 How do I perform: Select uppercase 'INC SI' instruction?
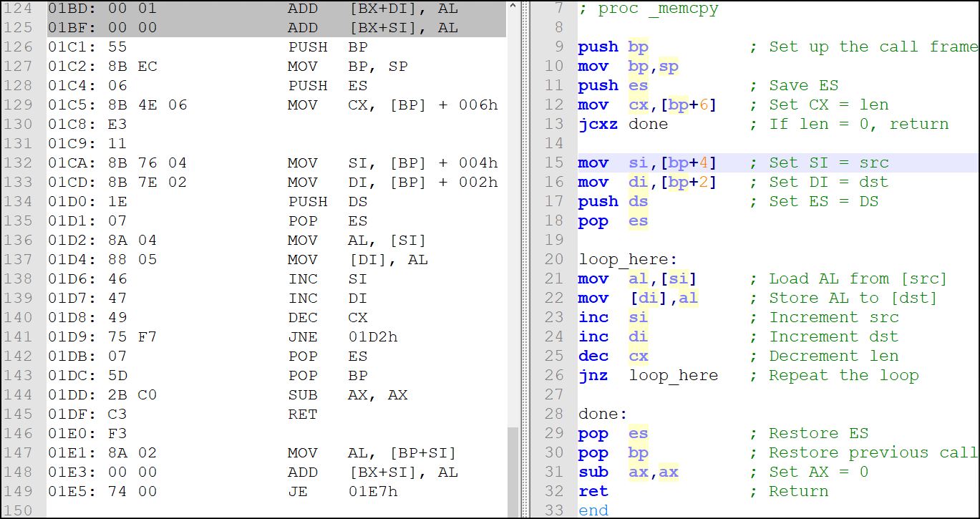point(327,280)
